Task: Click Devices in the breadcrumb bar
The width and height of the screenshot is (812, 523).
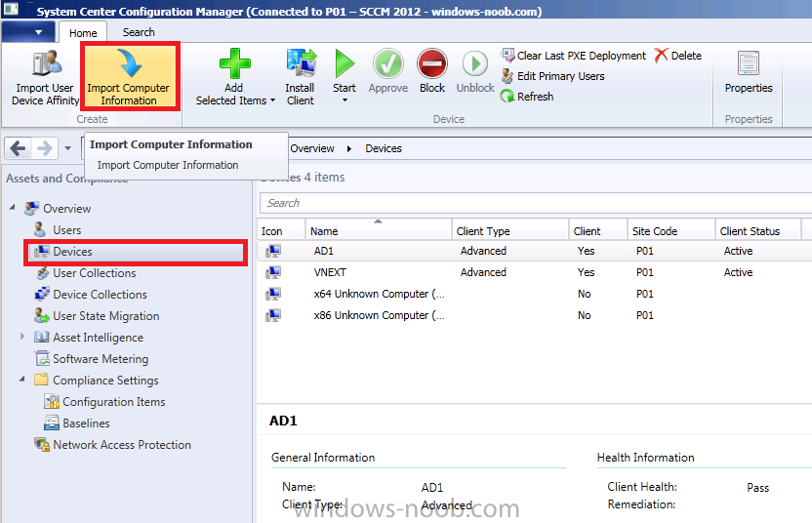Action: tap(384, 148)
